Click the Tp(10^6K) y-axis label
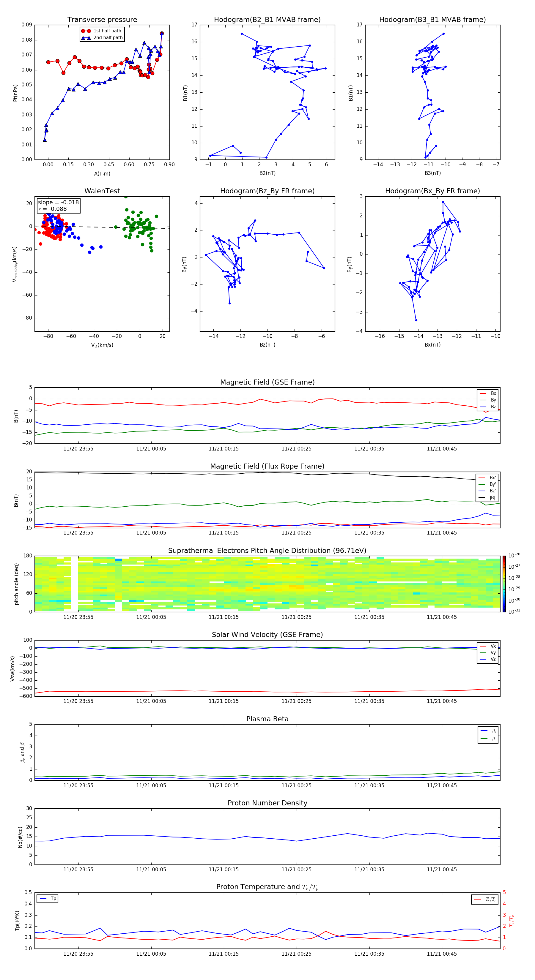The width and height of the screenshot is (535, 980). click(17, 921)
